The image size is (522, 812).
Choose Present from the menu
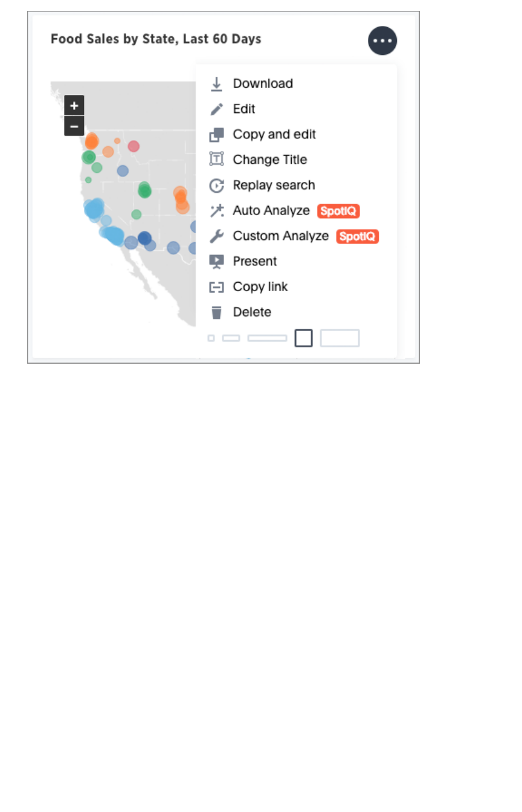254,262
